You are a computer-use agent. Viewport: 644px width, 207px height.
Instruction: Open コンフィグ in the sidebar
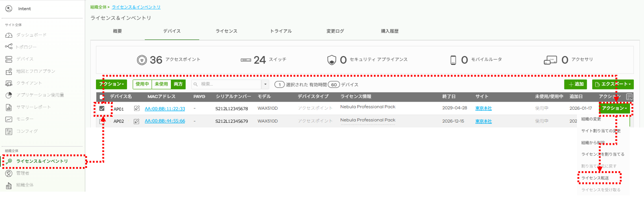(27, 131)
